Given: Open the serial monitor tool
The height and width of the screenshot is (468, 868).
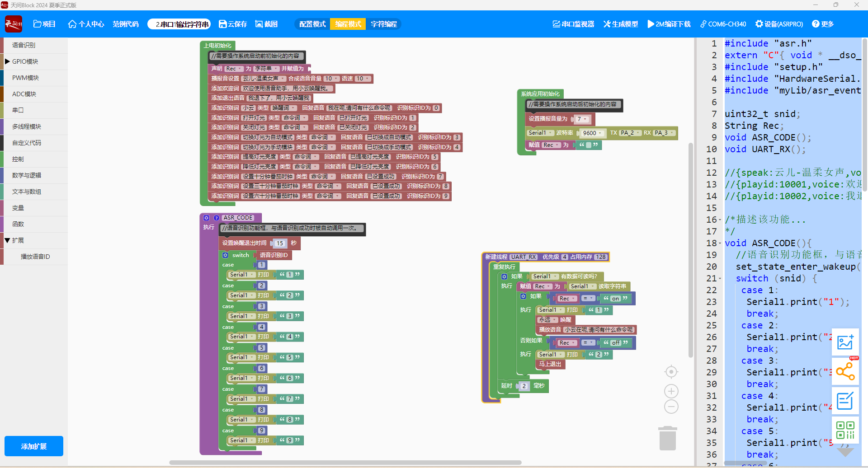Looking at the screenshot, I should pos(573,24).
